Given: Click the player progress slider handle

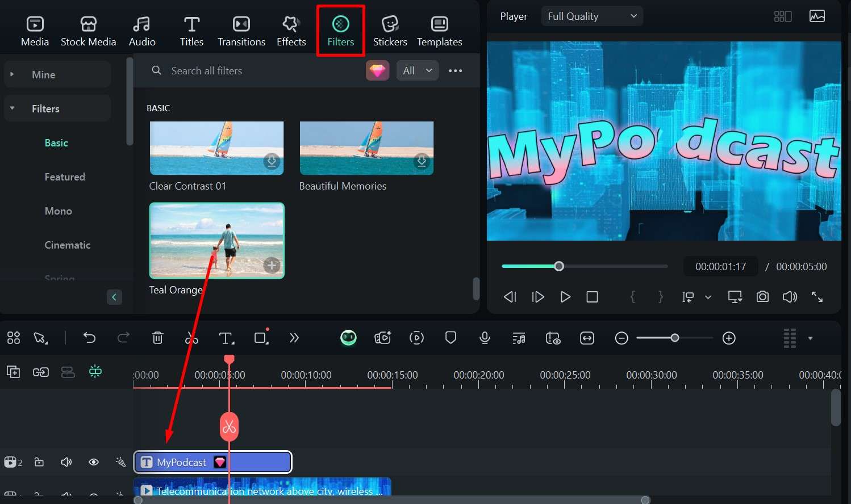Looking at the screenshot, I should [559, 266].
